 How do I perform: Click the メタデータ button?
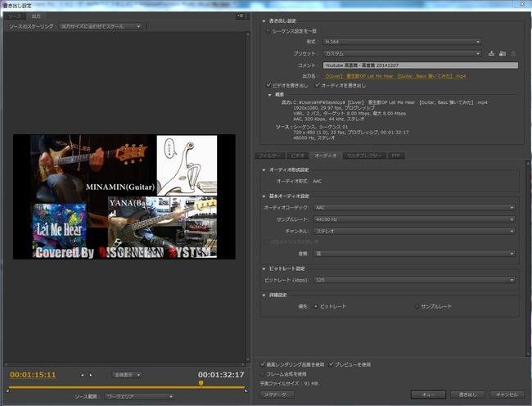click(x=277, y=395)
